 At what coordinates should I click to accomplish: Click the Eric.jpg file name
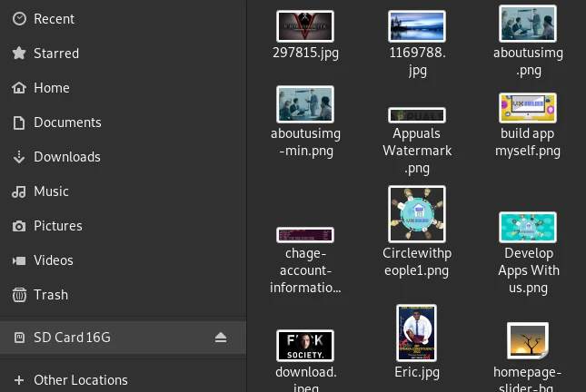point(417,372)
